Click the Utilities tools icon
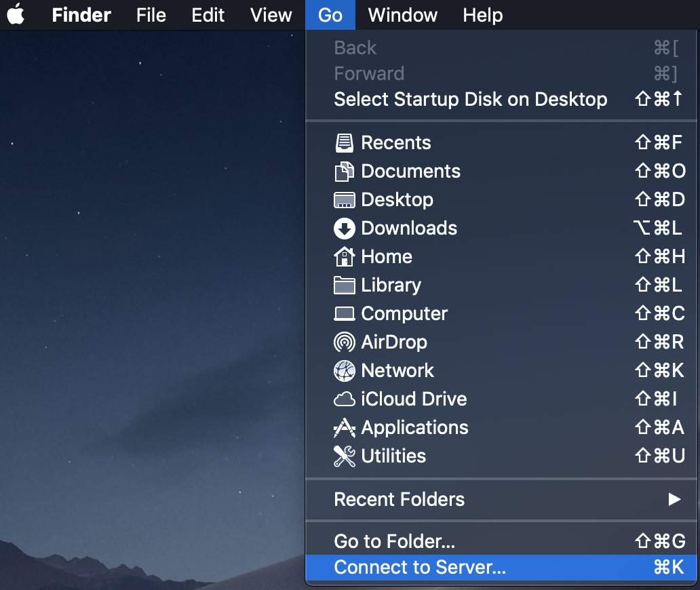The height and width of the screenshot is (590, 700). 344,456
